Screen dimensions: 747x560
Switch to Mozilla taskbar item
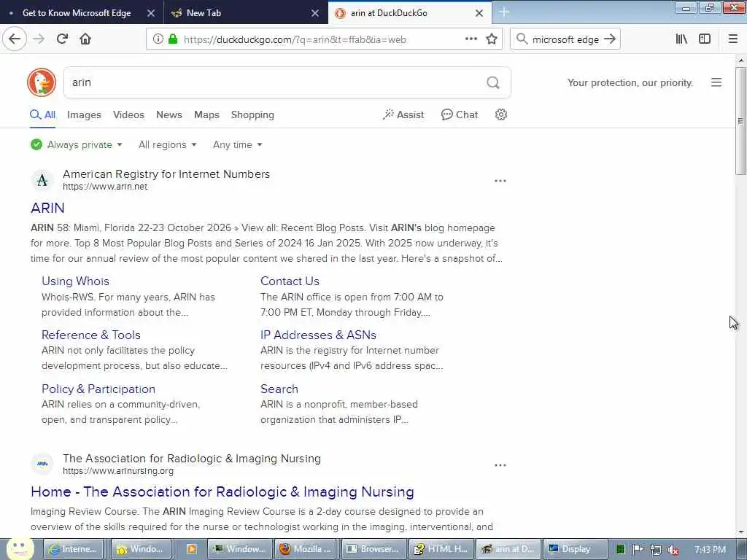click(306, 550)
